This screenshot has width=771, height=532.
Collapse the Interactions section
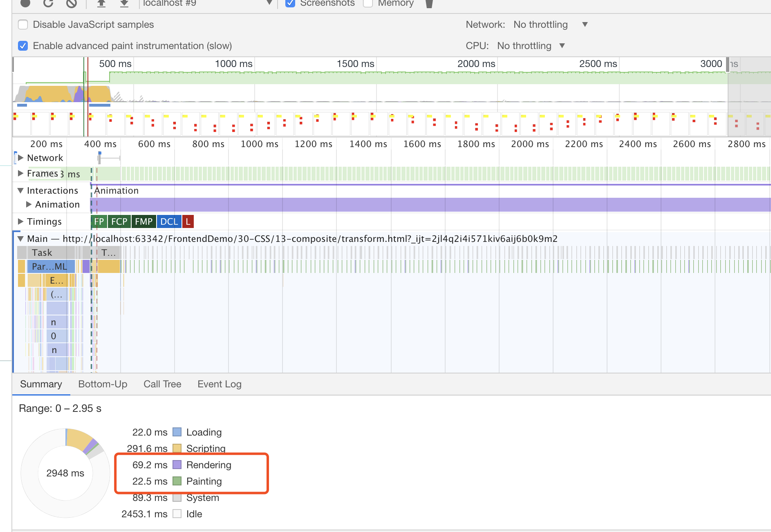(20, 190)
